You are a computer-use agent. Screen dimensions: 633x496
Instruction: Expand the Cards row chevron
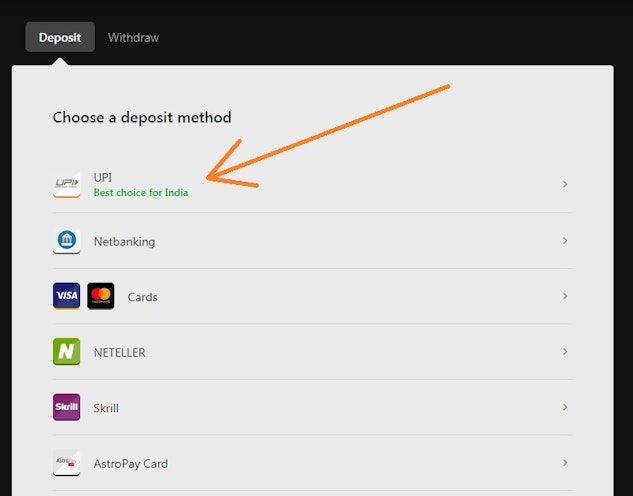click(565, 296)
